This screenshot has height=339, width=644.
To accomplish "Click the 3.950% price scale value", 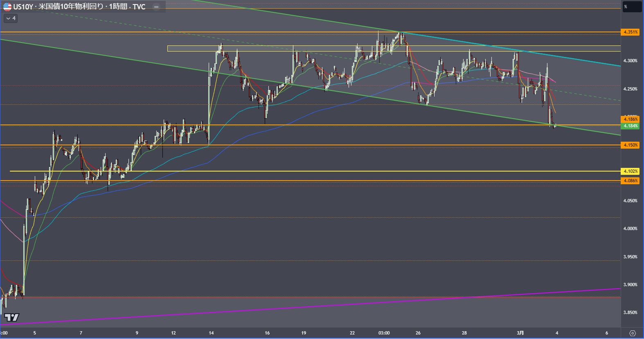I will coord(630,257).
